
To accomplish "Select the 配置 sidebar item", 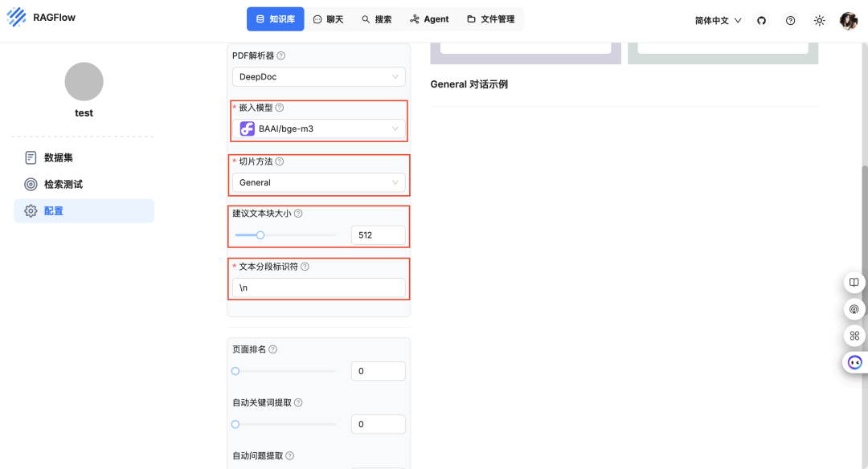I will pos(84,210).
